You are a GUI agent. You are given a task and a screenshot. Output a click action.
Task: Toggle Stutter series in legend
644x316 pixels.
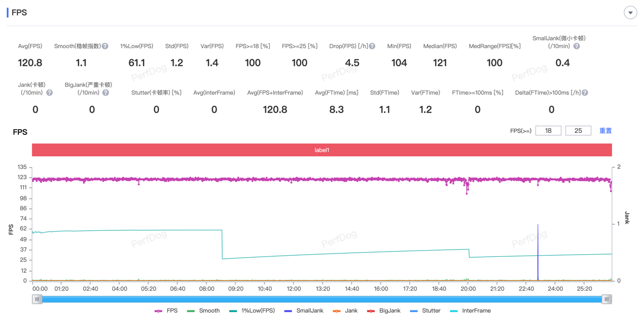click(425, 310)
